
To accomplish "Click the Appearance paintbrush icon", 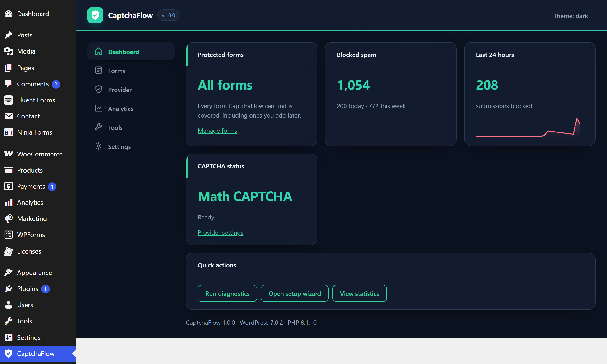I will click(x=9, y=273).
